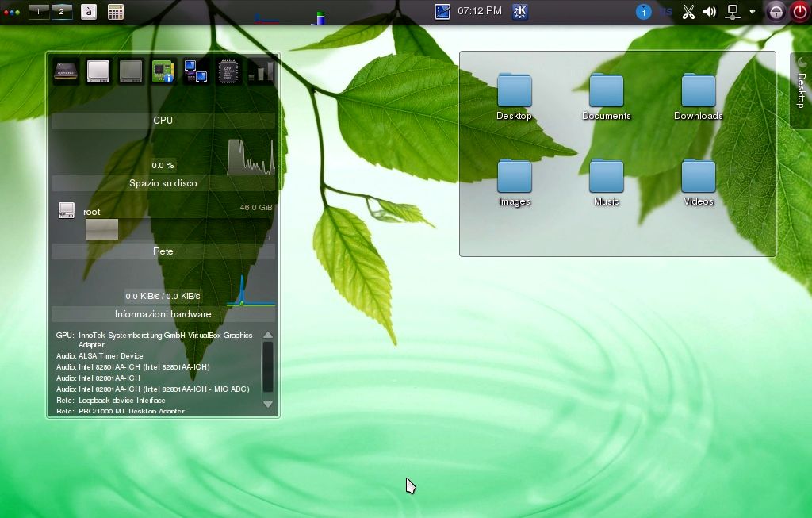Toggle the faded bar chart monitor icon

260,71
